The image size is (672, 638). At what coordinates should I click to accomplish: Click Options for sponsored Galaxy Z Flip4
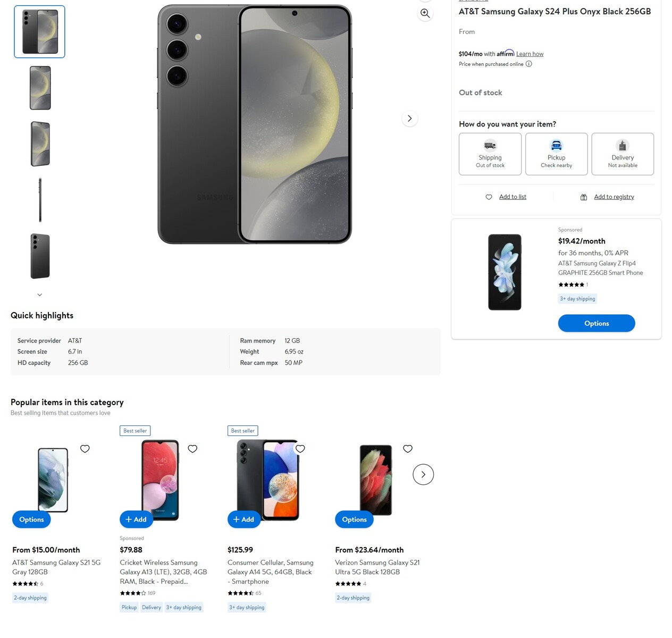pos(596,323)
